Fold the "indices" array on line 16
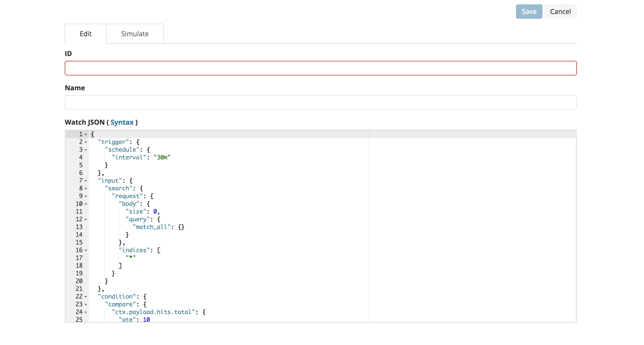The width and height of the screenshot is (644, 345). 86,250
